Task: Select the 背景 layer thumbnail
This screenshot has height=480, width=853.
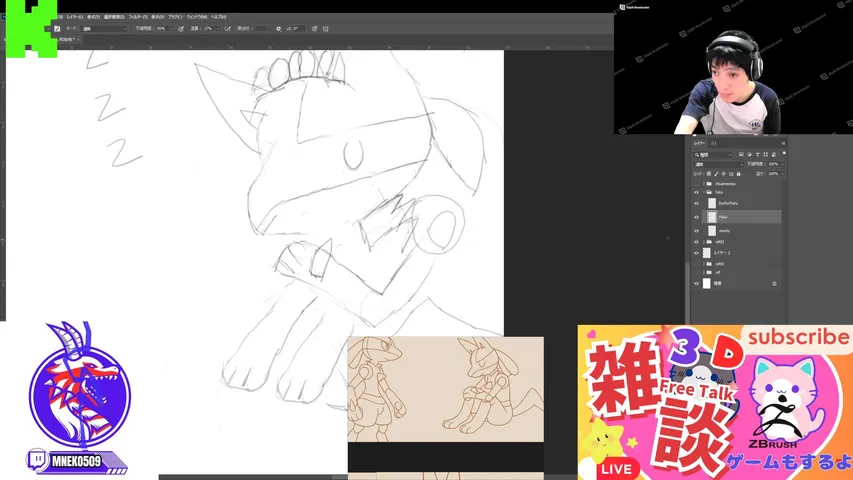Action: (707, 284)
